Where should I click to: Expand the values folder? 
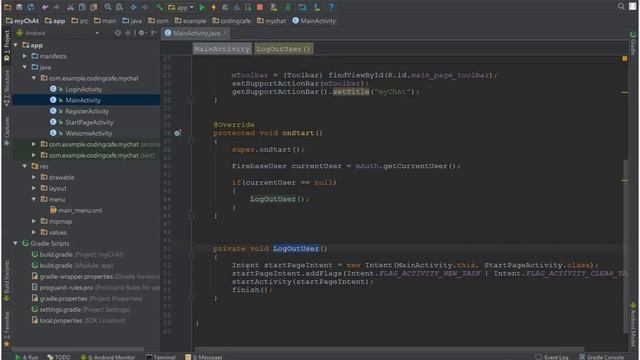34,232
